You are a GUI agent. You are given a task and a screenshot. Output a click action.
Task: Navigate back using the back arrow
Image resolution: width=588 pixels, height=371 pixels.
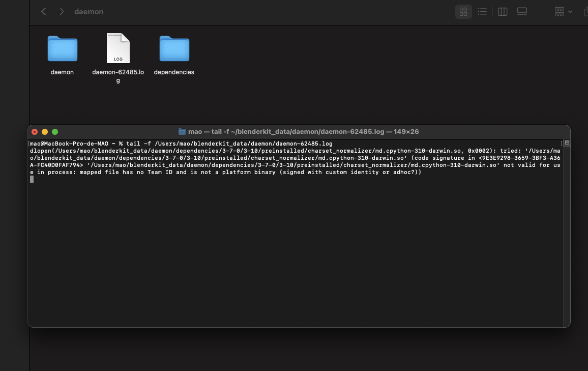[43, 11]
